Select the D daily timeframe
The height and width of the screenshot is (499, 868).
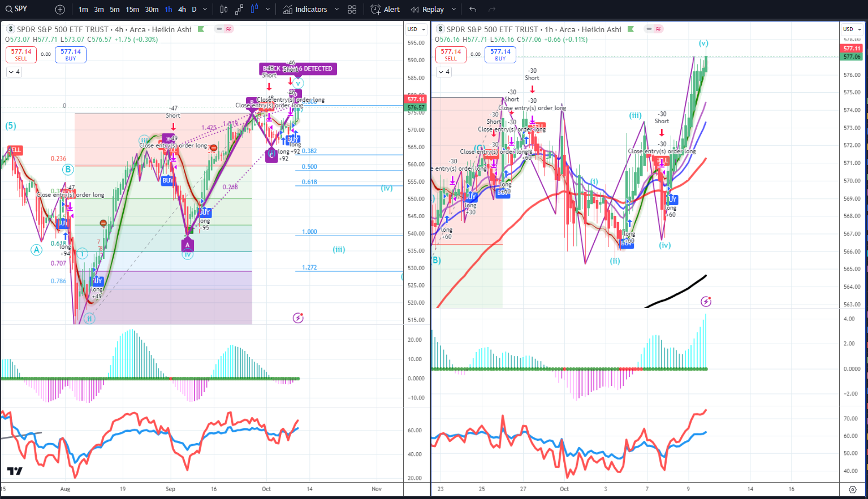coord(194,10)
